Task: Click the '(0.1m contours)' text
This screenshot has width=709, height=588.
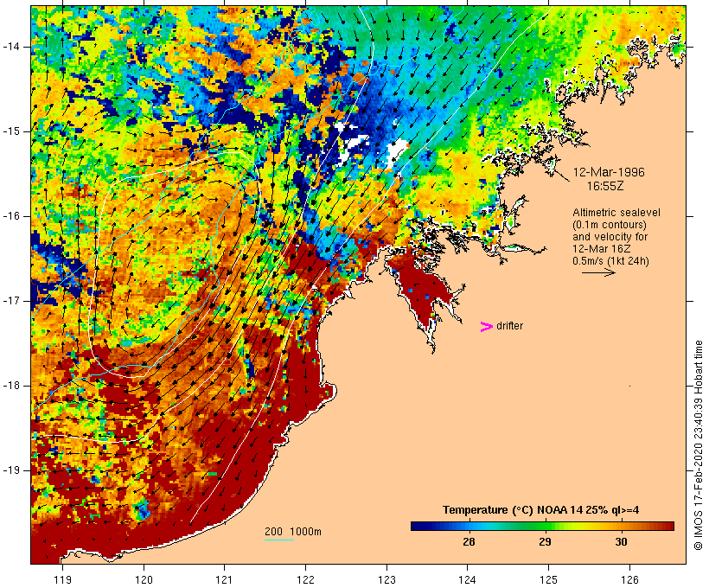Action: click(x=610, y=225)
